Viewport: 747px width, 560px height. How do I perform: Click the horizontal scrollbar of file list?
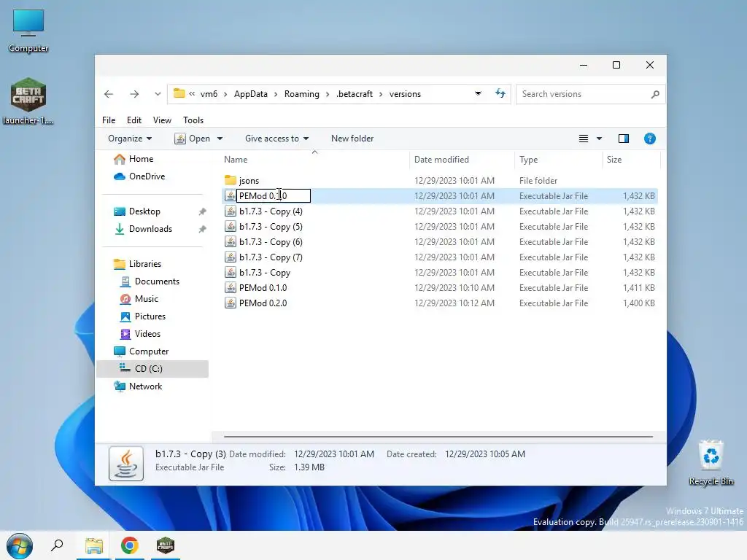438,436
